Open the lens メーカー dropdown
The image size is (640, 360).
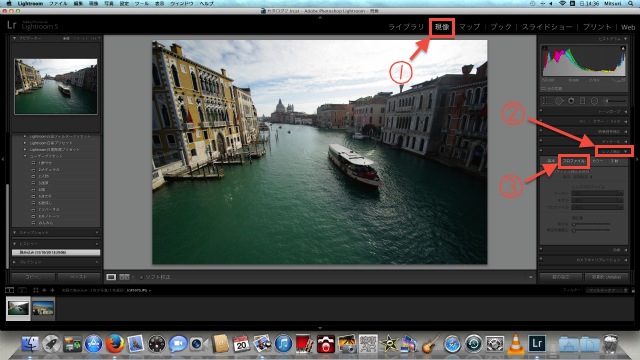click(597, 193)
